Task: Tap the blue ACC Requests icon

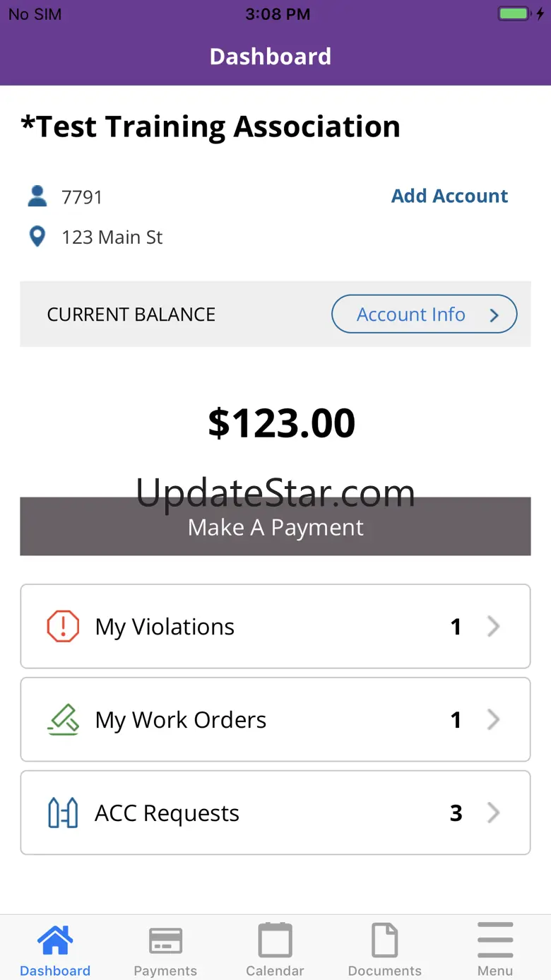Action: click(63, 813)
